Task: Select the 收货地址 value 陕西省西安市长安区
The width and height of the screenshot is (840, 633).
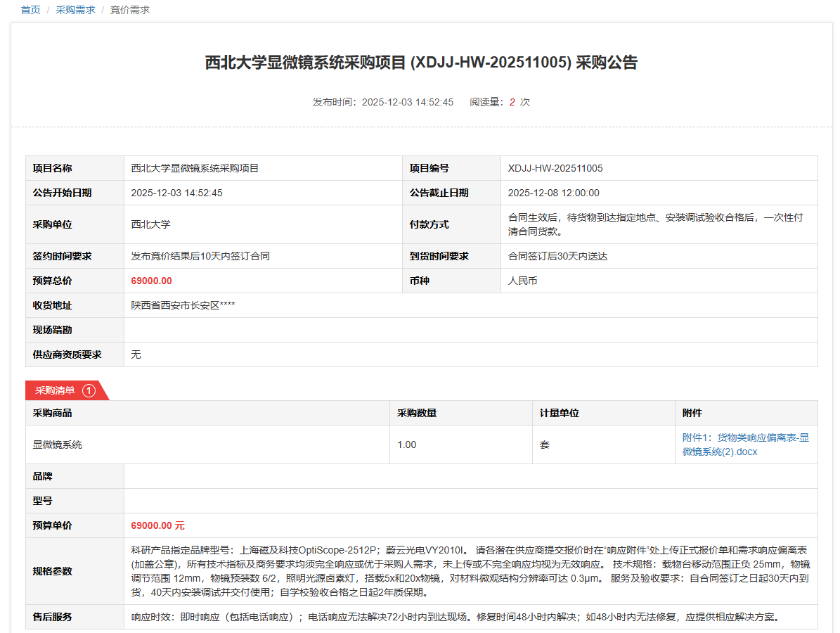Action: (x=183, y=305)
